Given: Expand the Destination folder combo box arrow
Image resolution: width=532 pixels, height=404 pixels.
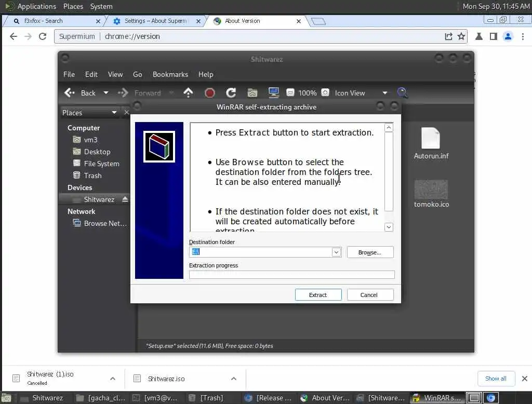Looking at the screenshot, I should [336, 252].
